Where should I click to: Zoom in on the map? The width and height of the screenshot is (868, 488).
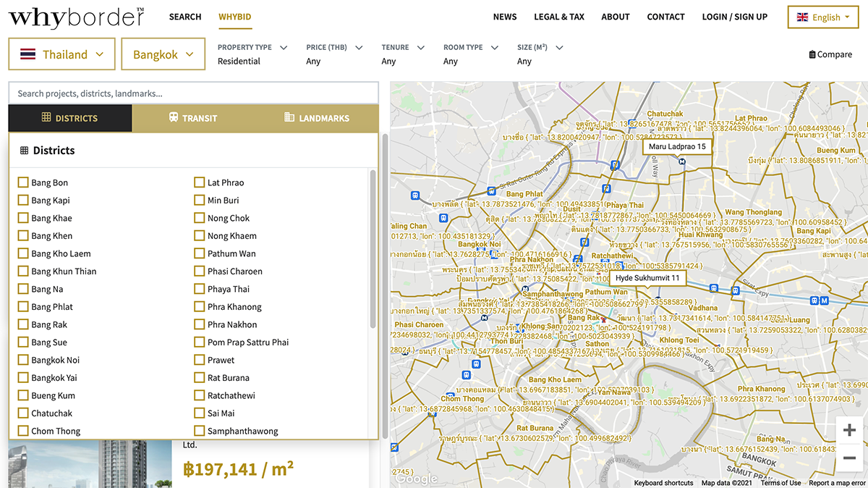pyautogui.click(x=849, y=431)
